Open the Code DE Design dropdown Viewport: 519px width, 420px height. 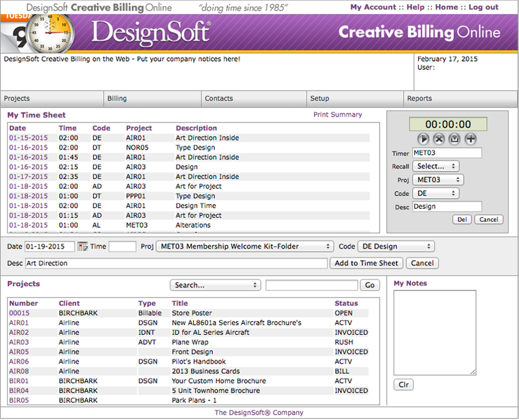coord(396,246)
